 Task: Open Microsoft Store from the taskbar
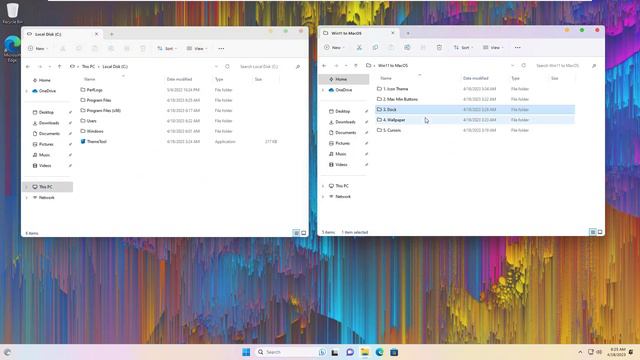[x=394, y=352]
